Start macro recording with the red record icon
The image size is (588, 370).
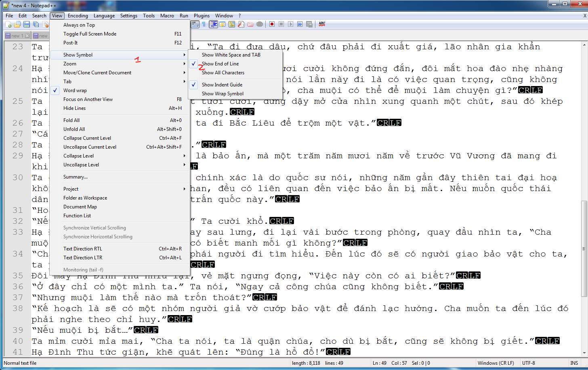pyautogui.click(x=272, y=24)
